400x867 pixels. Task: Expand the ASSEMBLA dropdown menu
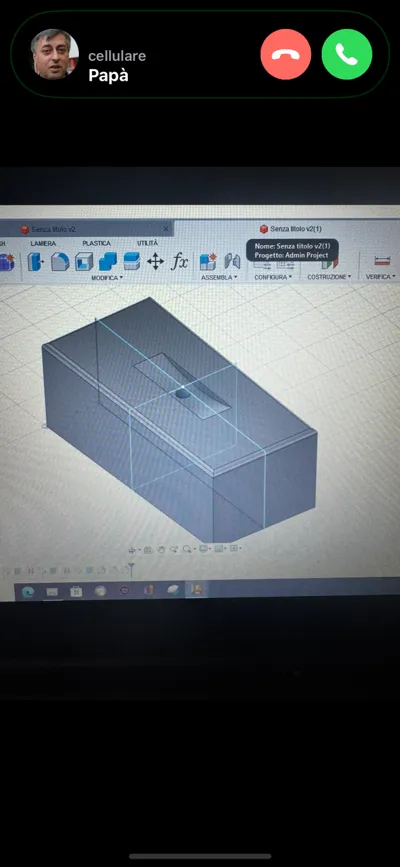pyautogui.click(x=219, y=277)
